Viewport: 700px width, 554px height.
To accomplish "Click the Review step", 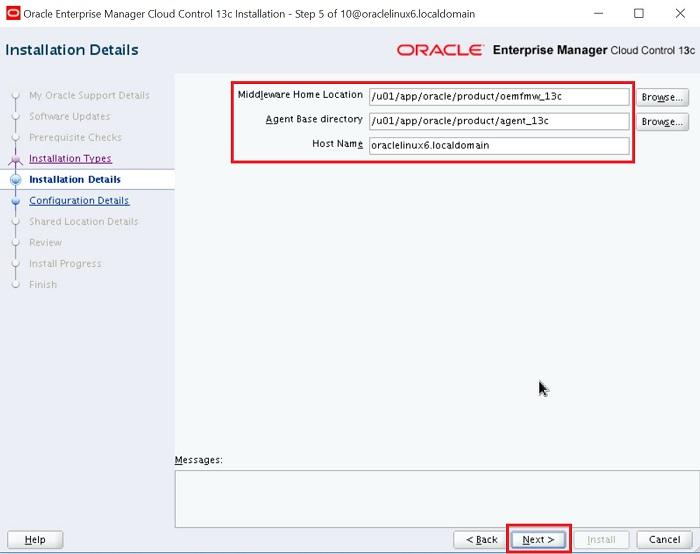I will 46,242.
